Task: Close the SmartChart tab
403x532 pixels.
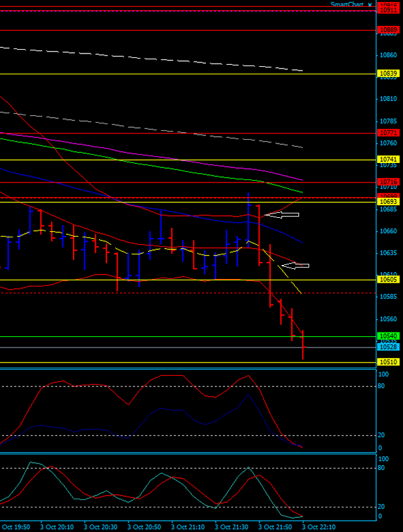Action: [370, 4]
